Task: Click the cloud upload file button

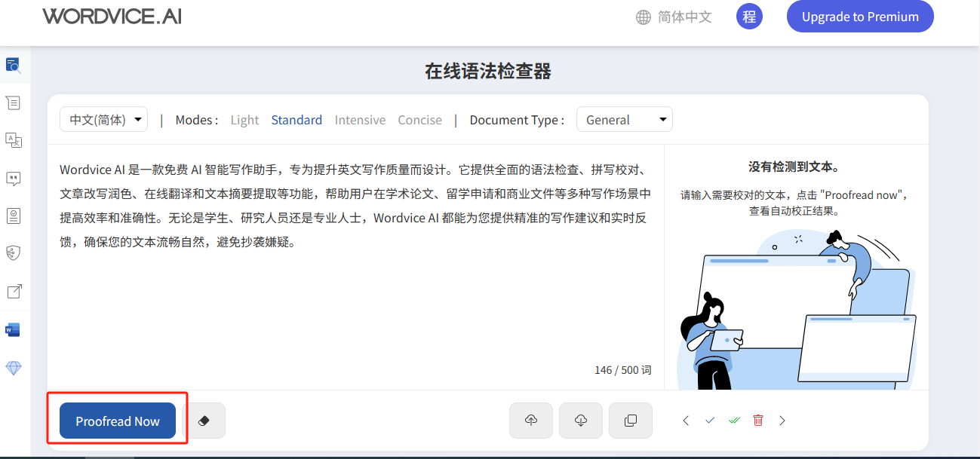Action: coord(531,421)
